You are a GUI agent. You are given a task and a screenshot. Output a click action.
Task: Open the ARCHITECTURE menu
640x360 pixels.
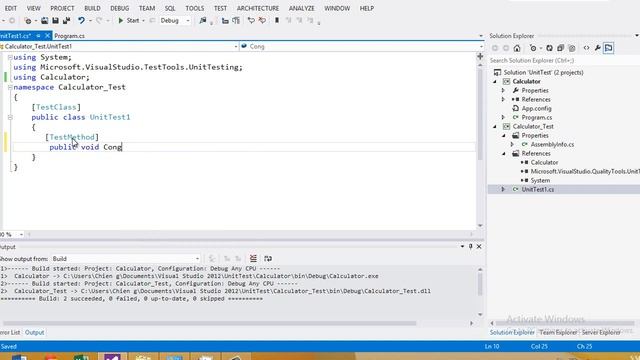click(x=258, y=8)
